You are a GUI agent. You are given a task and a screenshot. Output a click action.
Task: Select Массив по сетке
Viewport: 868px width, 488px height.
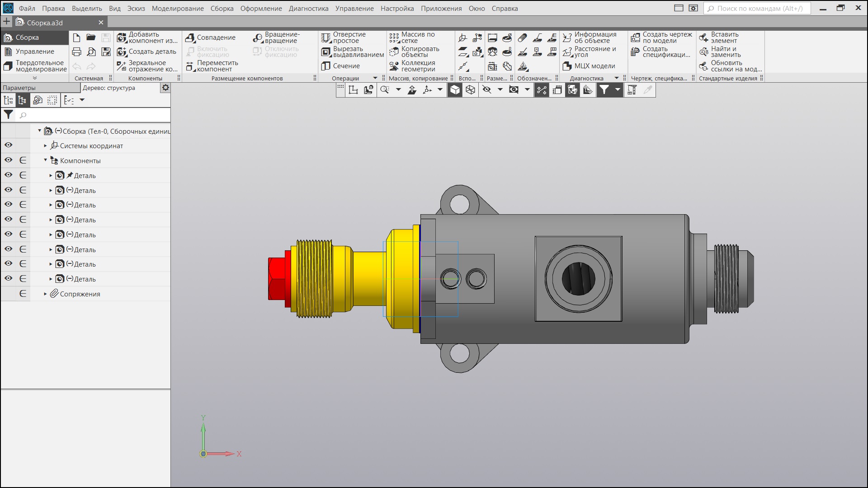point(412,38)
